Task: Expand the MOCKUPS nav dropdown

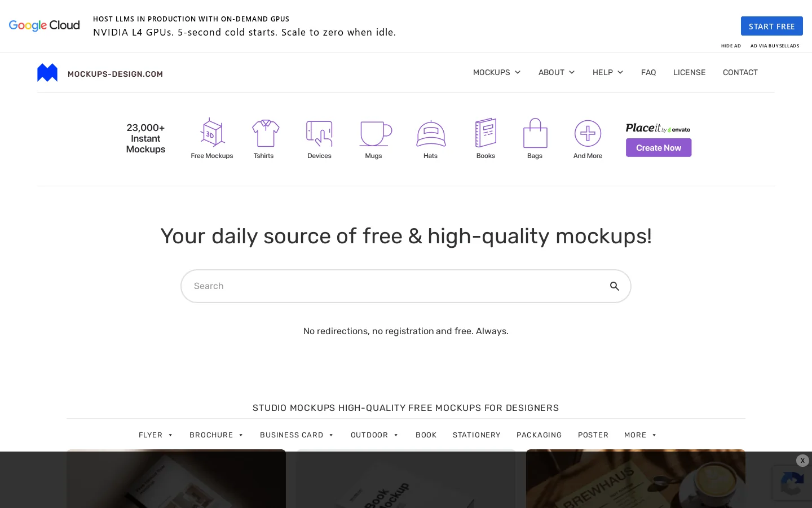Action: [x=497, y=72]
